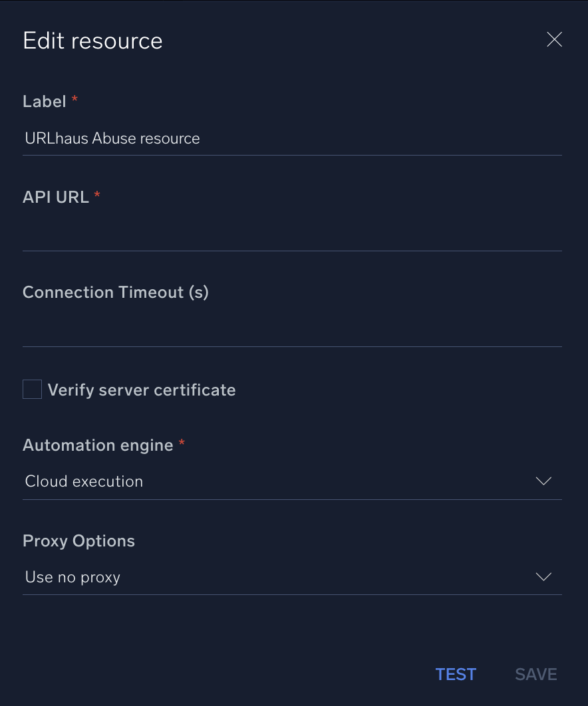Click the Use no proxy selection
588x706 pixels.
tap(72, 576)
